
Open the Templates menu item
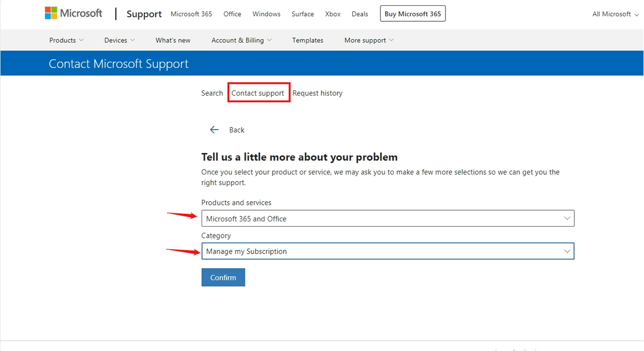(308, 40)
